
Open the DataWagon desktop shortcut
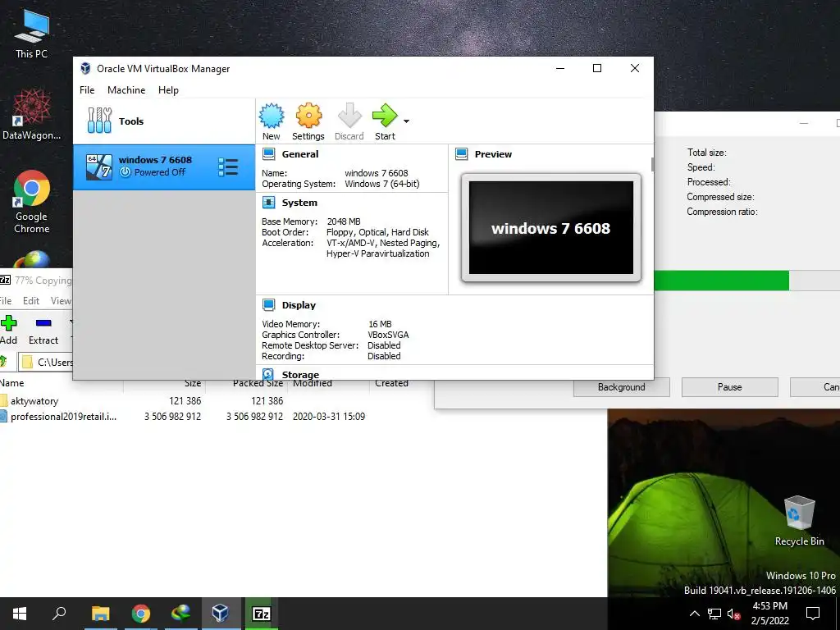[32, 114]
